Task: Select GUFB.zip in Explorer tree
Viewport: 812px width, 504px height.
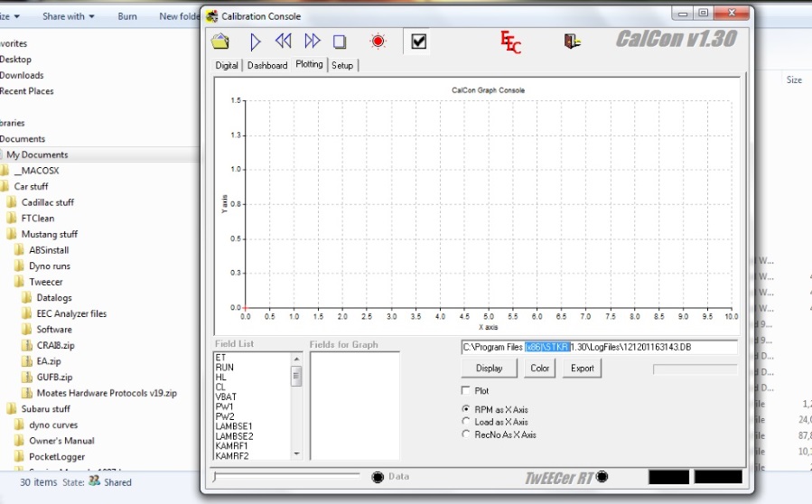Action: tap(54, 377)
